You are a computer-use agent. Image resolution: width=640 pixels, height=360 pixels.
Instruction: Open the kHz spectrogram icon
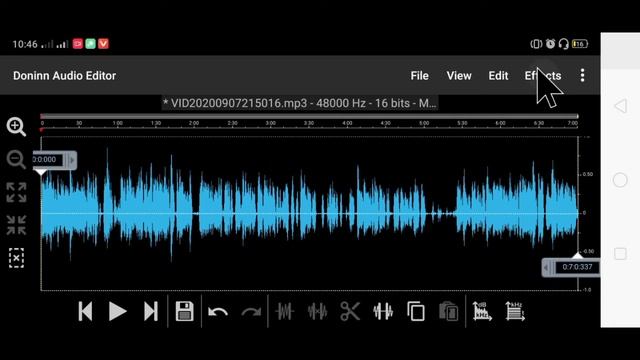coord(515,311)
